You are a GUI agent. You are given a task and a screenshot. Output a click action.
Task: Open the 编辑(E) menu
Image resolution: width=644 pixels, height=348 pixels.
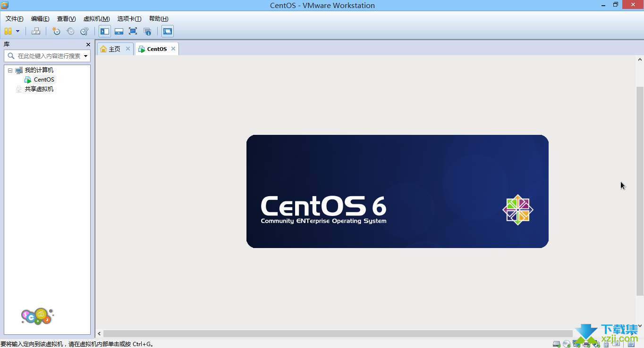tap(40, 19)
